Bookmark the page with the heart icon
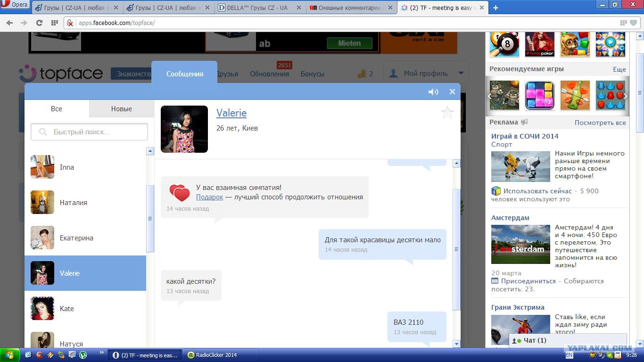Viewport: 644px width, 362px height. [x=634, y=23]
